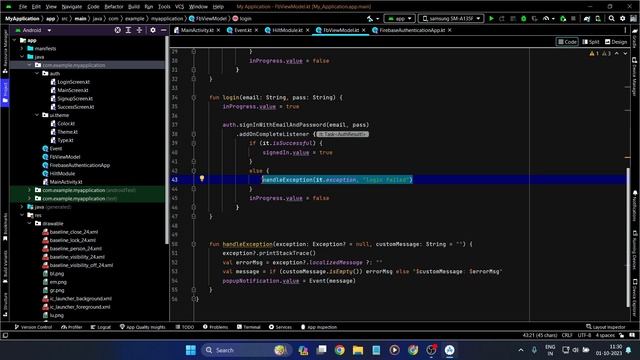Click the Profile app gauge icon
This screenshot has width=640, height=360.
(546, 18)
